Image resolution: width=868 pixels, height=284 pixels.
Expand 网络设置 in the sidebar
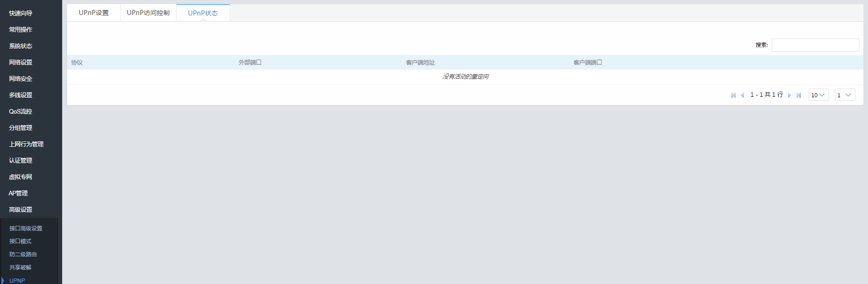(21, 62)
